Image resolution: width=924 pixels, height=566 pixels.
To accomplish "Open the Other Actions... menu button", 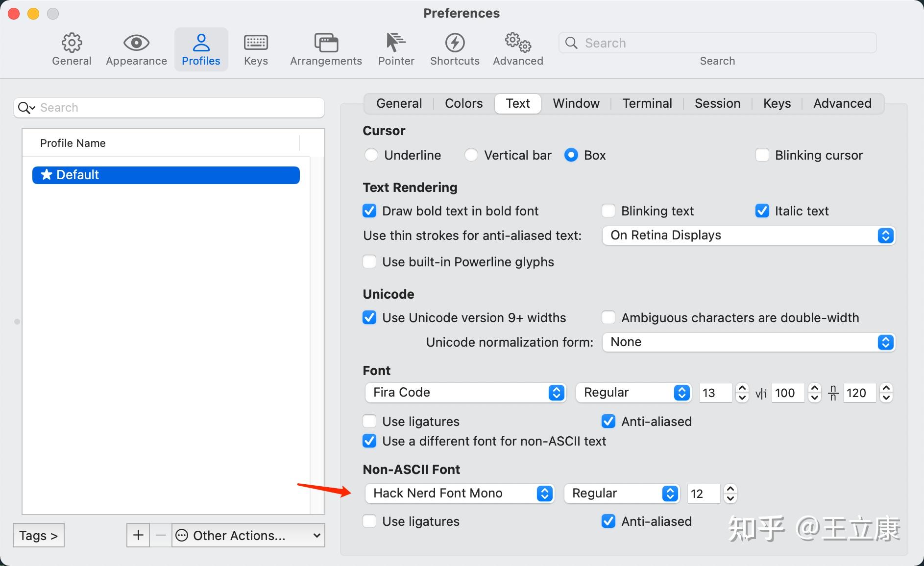I will tap(248, 535).
